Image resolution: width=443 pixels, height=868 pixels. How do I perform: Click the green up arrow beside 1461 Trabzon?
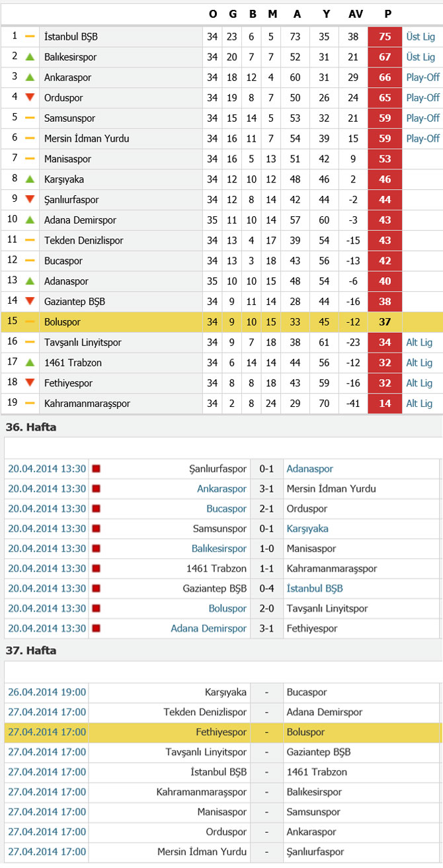click(30, 363)
